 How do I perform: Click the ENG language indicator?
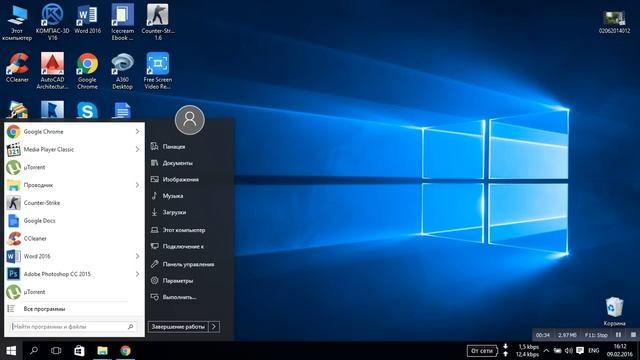click(x=594, y=351)
